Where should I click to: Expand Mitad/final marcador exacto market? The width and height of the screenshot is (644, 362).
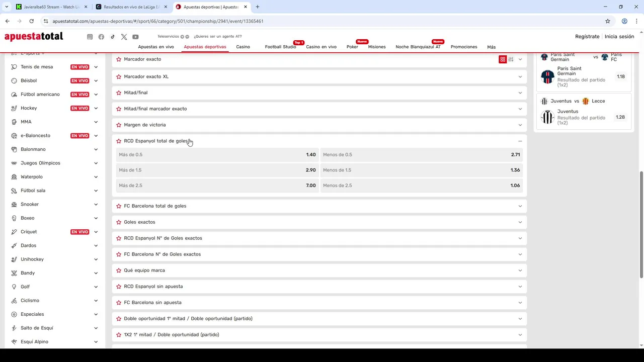coord(520,109)
